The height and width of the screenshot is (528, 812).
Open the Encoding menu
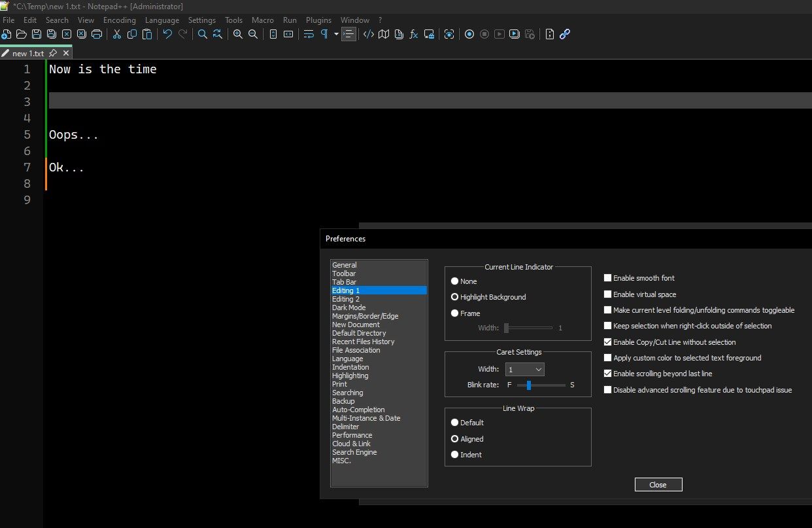point(120,20)
